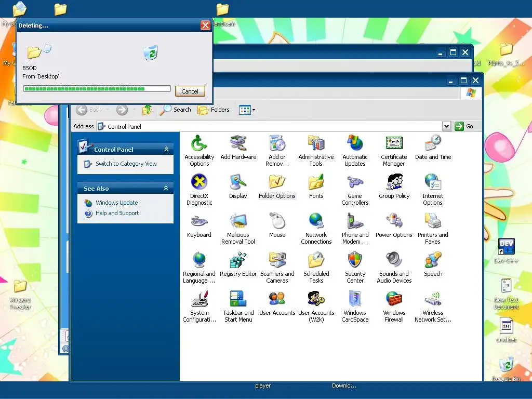The height and width of the screenshot is (399, 532).
Task: Open Speech settings icon
Action: pyautogui.click(x=433, y=264)
